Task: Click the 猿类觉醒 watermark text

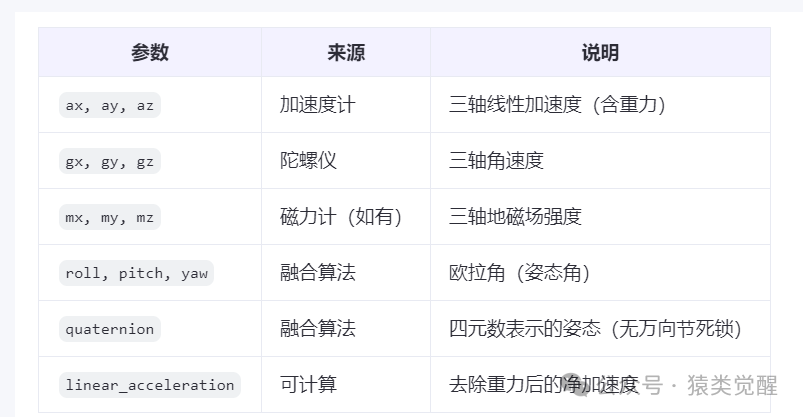Action: [x=732, y=386]
